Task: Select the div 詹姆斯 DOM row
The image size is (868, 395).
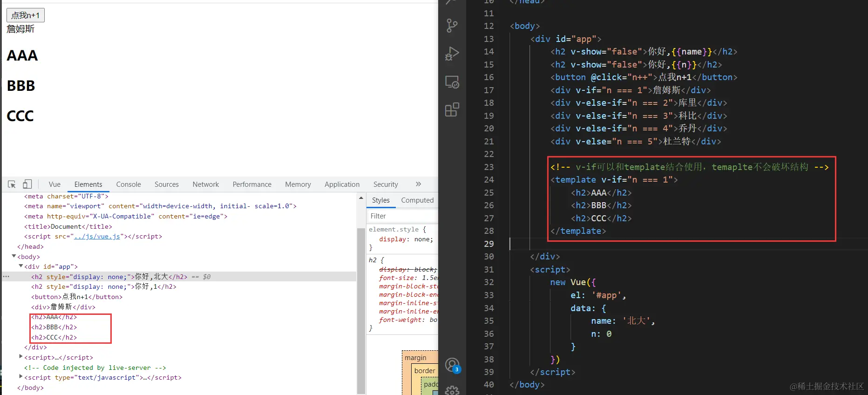Action: [x=63, y=307]
